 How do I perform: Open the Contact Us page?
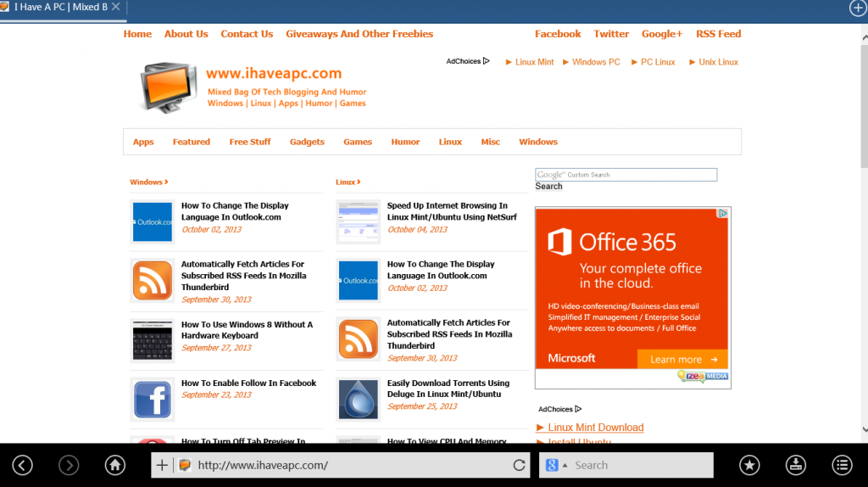click(x=247, y=34)
